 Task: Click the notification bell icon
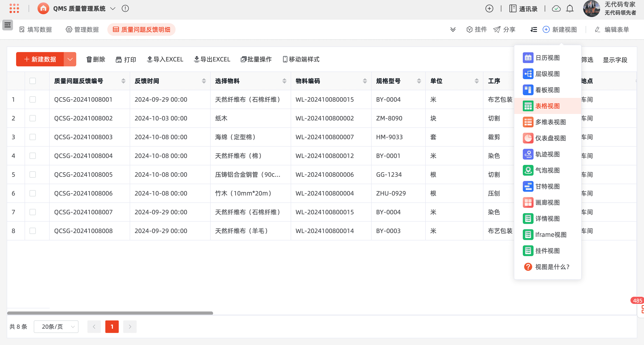[x=570, y=9]
